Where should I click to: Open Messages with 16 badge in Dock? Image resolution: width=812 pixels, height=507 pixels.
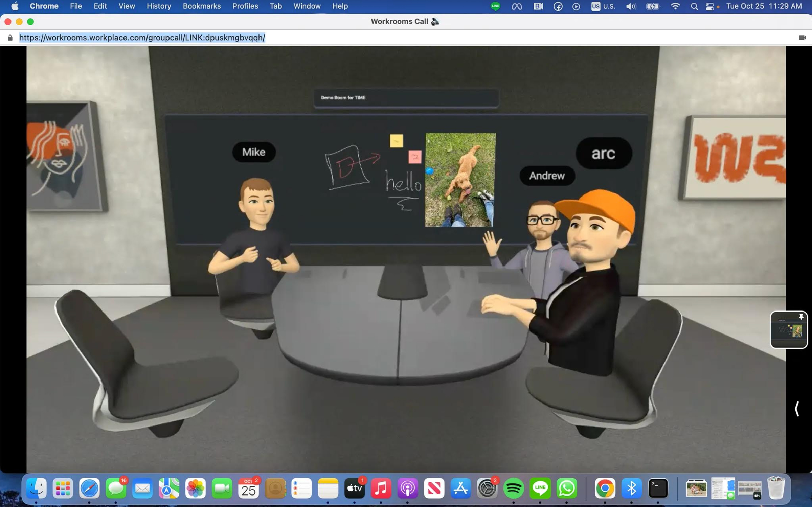click(x=116, y=488)
